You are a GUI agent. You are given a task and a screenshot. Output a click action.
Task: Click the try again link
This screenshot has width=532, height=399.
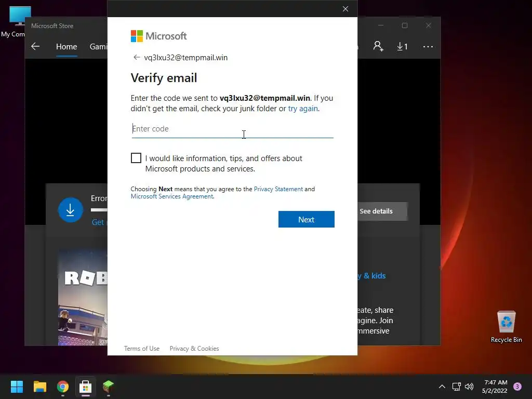(x=303, y=109)
